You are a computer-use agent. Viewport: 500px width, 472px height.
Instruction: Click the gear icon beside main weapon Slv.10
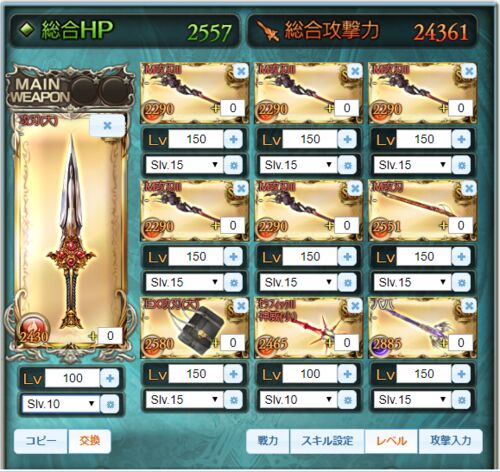coord(110,404)
